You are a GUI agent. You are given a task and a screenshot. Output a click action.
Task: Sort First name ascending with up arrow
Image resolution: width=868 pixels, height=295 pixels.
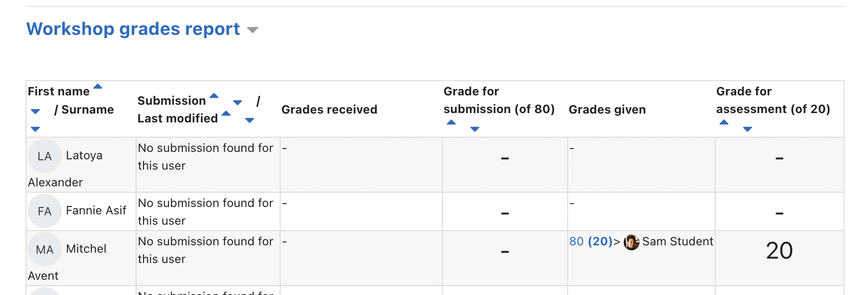click(x=98, y=87)
